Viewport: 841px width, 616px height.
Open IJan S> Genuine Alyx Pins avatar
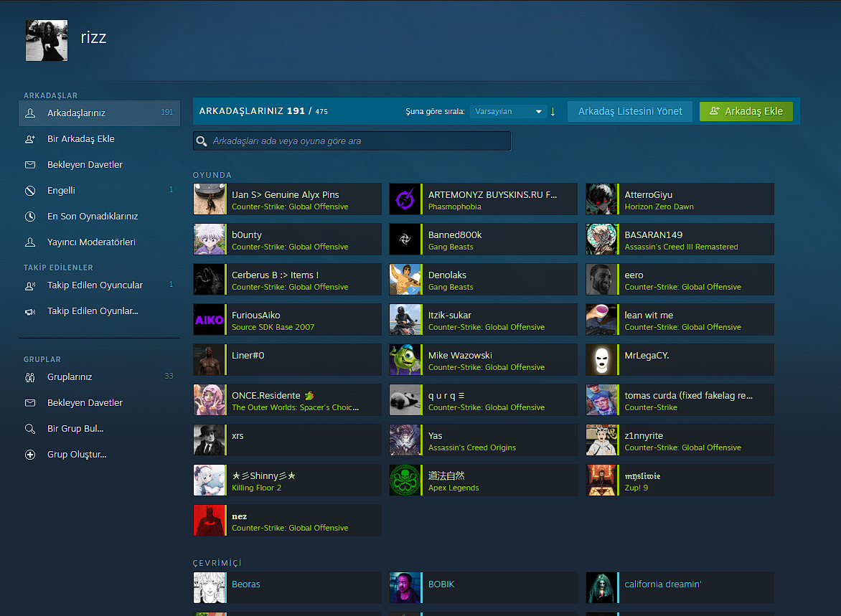tap(210, 199)
